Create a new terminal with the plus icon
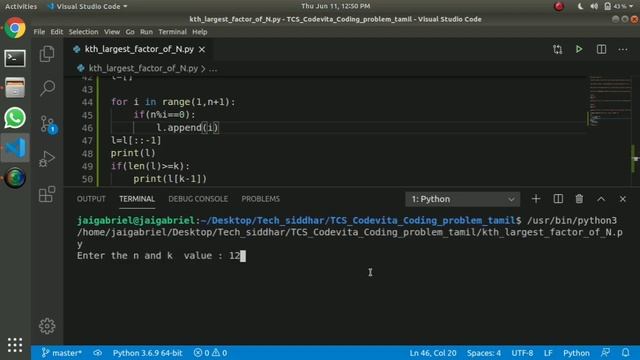 click(x=536, y=199)
